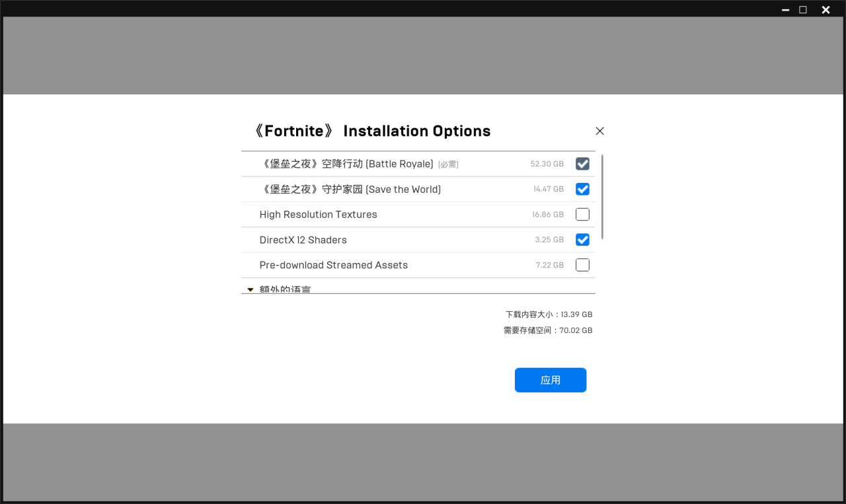
Task: Click the options list vertical scrollbar
Action: [603, 197]
